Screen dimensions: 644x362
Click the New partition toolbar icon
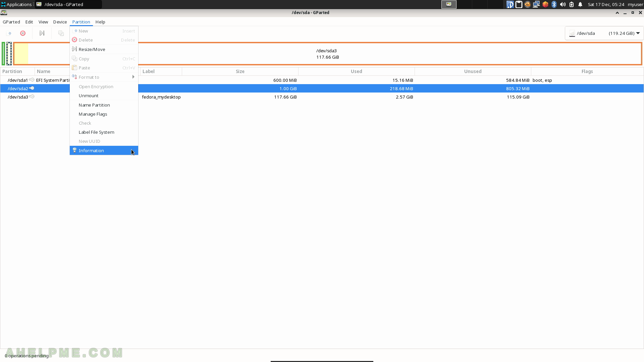click(x=9, y=33)
